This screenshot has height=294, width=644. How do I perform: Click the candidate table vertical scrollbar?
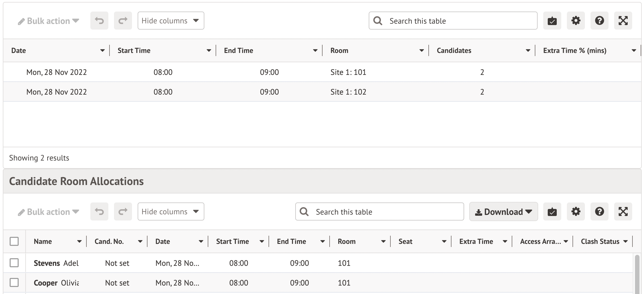[637, 273]
